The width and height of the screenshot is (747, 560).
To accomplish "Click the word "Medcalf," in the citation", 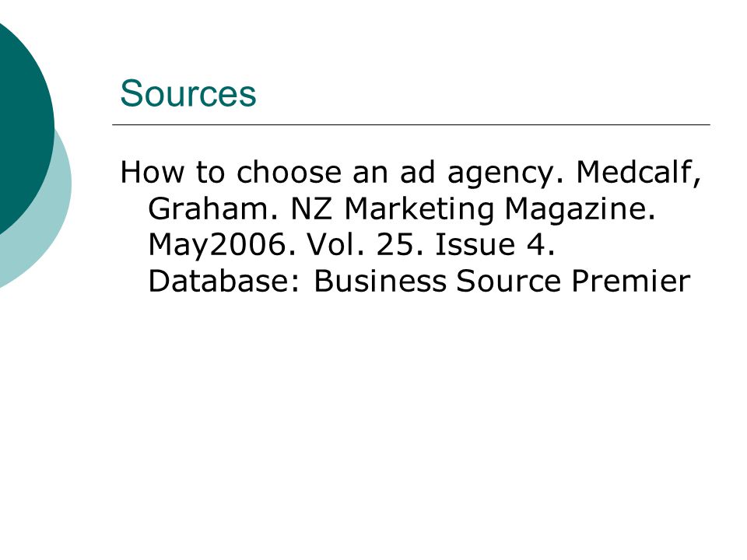I will point(640,173).
